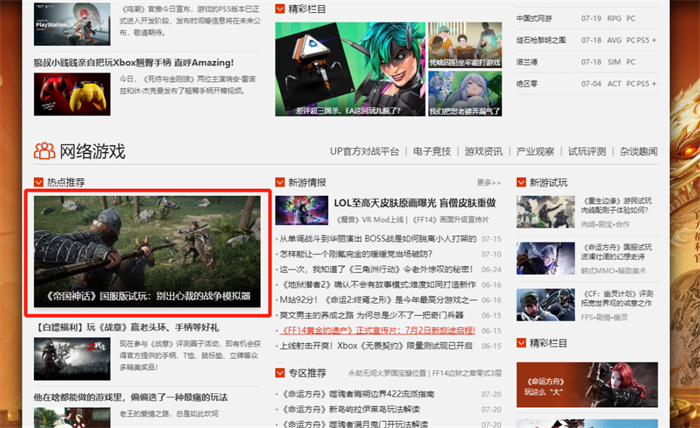This screenshot has width=700, height=428.
Task: Open the Xbox controller article thumbnail
Action: (x=72, y=94)
